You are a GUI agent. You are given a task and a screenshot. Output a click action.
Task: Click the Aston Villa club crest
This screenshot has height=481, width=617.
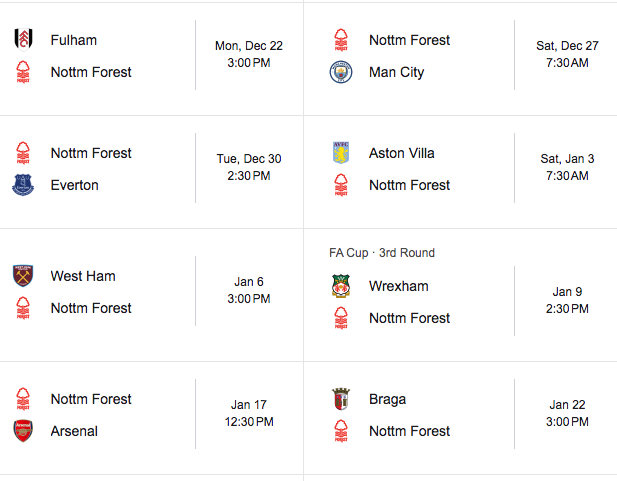[x=341, y=153]
